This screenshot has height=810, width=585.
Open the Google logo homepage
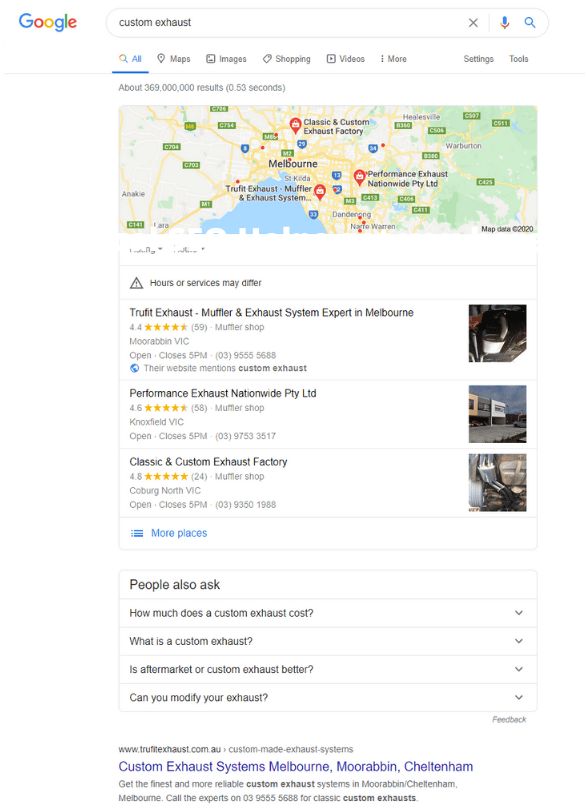tap(48, 22)
